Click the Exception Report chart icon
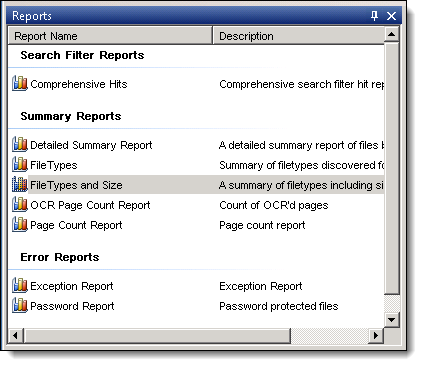This screenshot has height=366, width=422. click(x=20, y=285)
